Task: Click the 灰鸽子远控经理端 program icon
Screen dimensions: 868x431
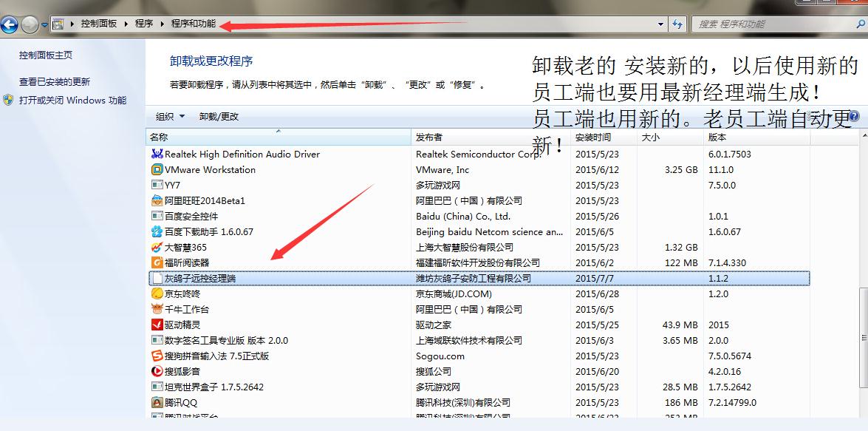Action: pos(157,278)
